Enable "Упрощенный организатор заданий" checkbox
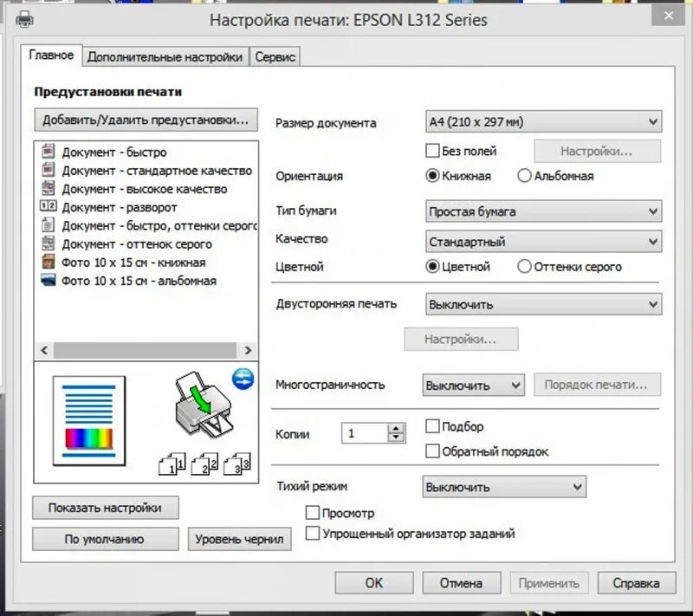Viewport: 693px width, 616px height. tap(313, 534)
